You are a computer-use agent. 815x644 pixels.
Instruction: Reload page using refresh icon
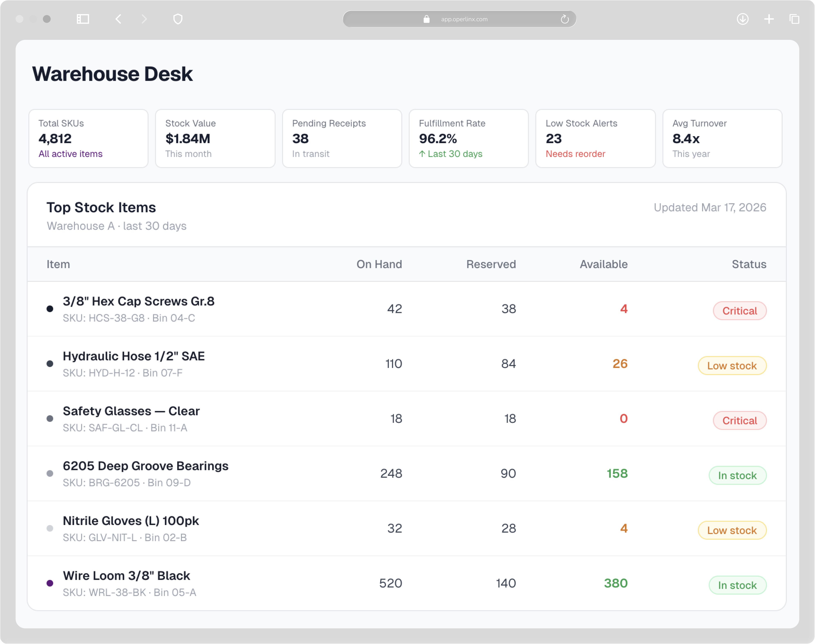point(564,19)
